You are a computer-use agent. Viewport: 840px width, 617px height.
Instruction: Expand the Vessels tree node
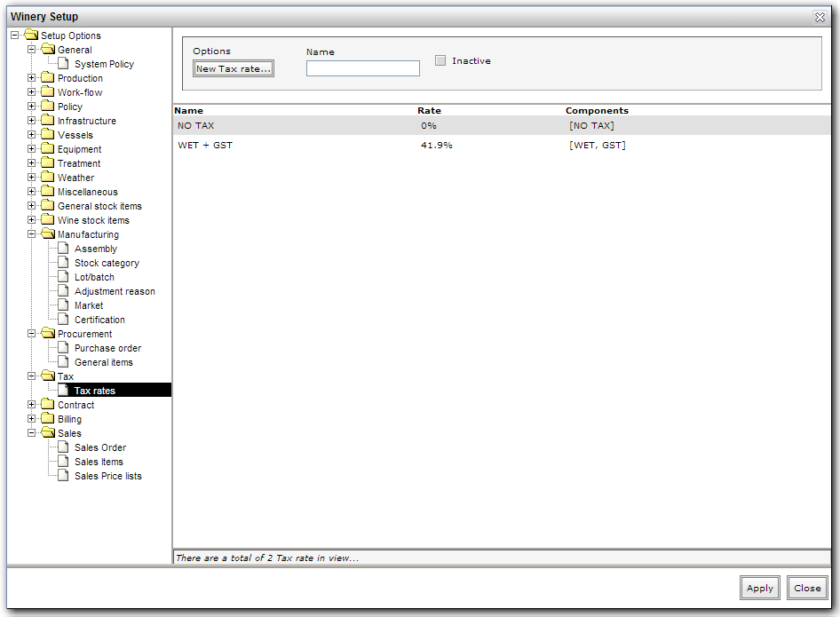(32, 134)
